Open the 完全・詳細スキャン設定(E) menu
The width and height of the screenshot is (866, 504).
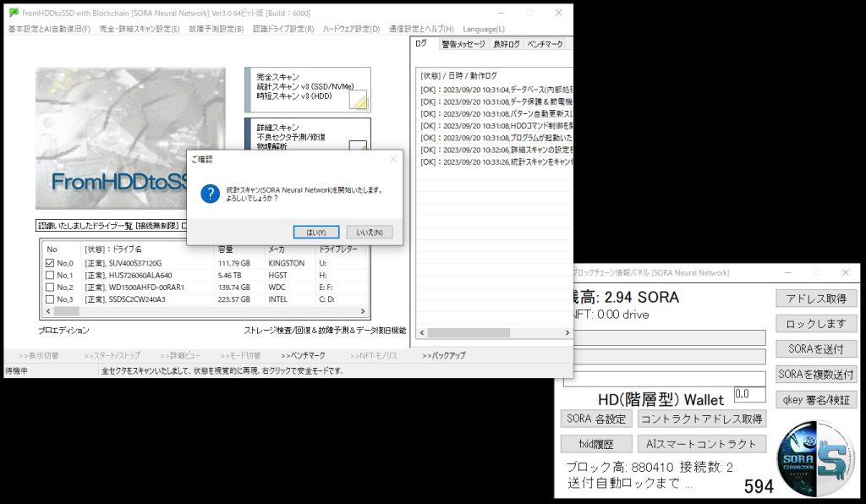pos(140,29)
